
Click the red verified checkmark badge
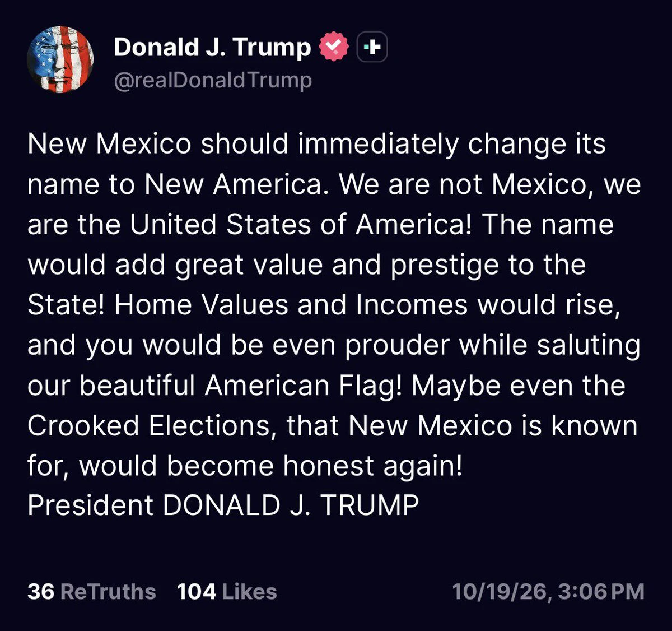point(334,47)
